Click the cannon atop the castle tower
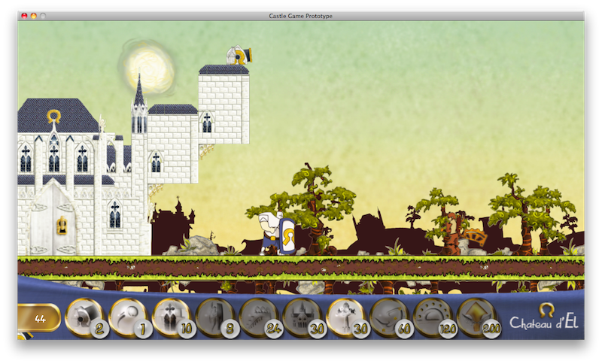The height and width of the screenshot is (364, 602). point(239,56)
